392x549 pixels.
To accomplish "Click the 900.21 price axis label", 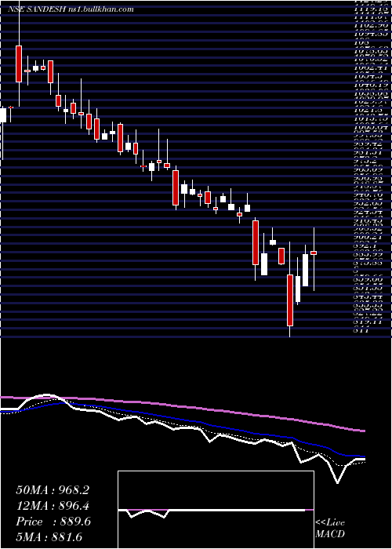I will click(368, 236).
